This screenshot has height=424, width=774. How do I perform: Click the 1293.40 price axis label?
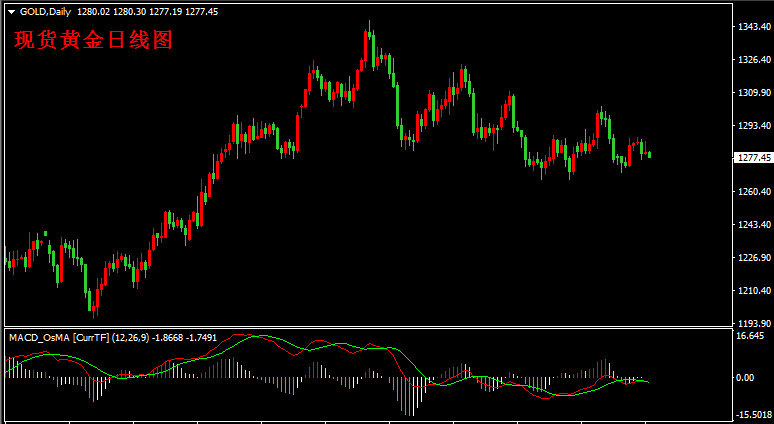tap(755, 125)
